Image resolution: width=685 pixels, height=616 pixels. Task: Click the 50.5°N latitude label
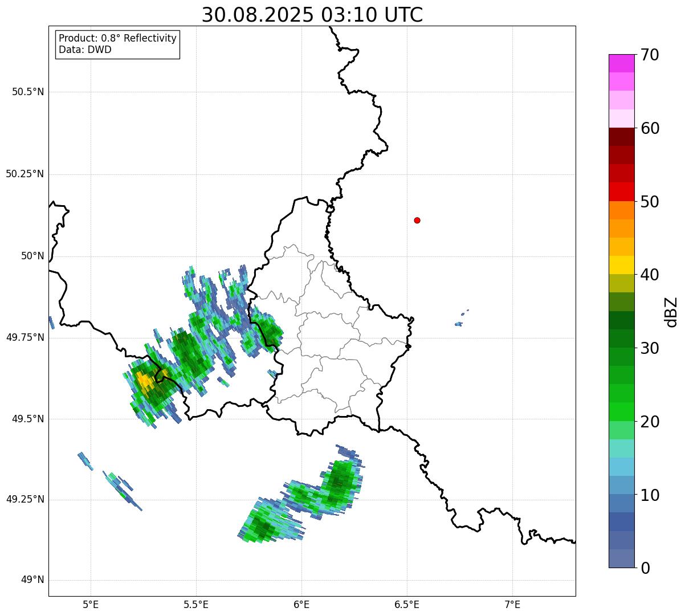pos(28,92)
